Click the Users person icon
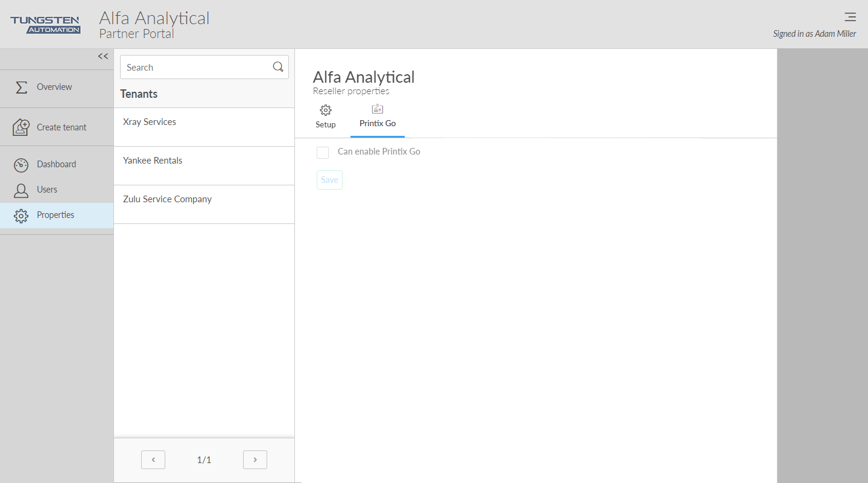Viewport: 868px width, 483px height. 21,190
